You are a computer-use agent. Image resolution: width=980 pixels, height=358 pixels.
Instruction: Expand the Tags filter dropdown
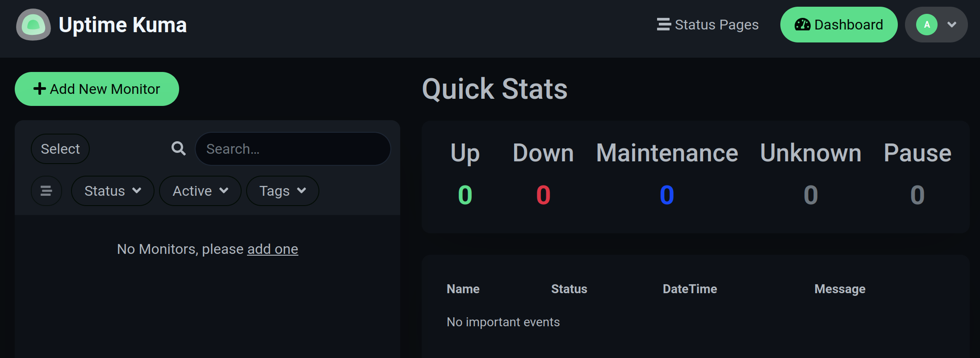283,191
